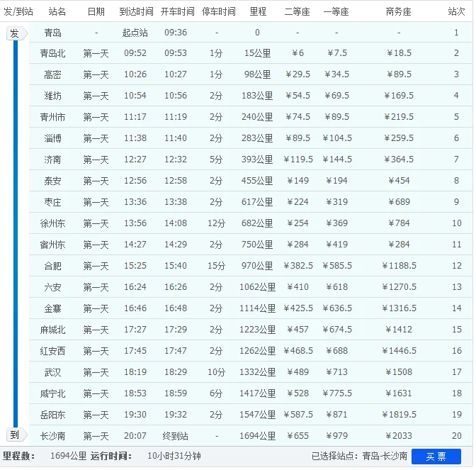Click the 一等座 column header
Screen dimensions: 476x470
(336, 11)
